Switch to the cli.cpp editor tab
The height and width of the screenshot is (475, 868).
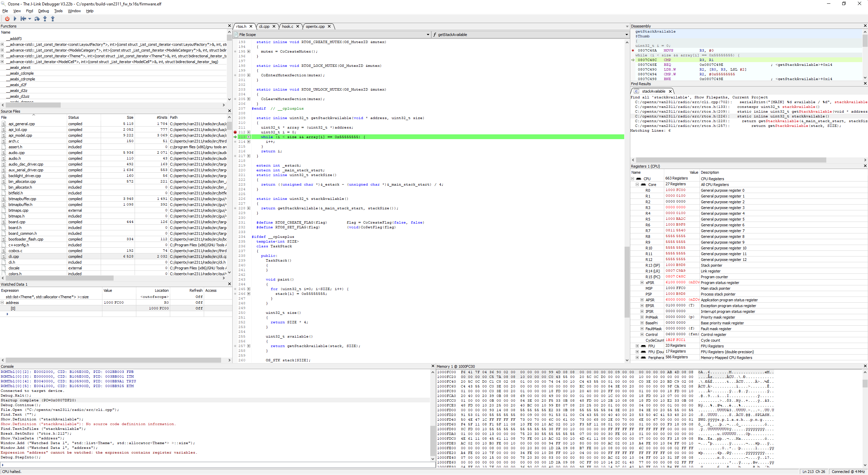[x=264, y=26]
